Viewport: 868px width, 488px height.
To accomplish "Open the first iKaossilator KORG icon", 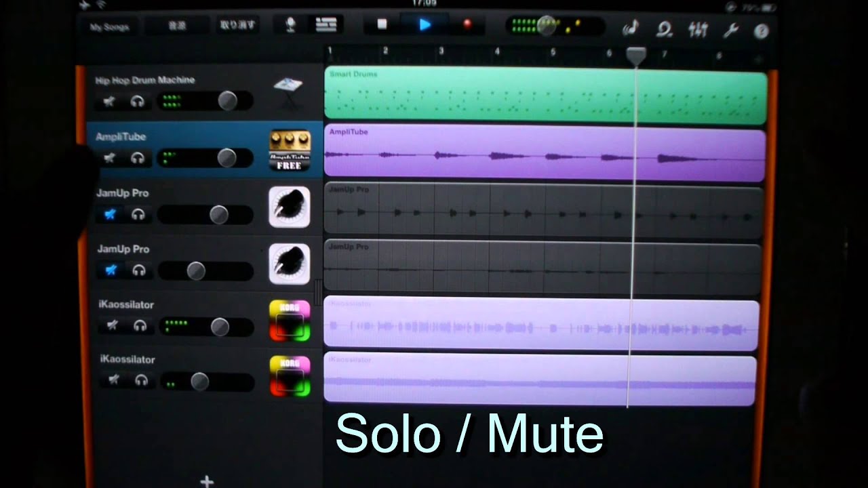I will click(290, 321).
